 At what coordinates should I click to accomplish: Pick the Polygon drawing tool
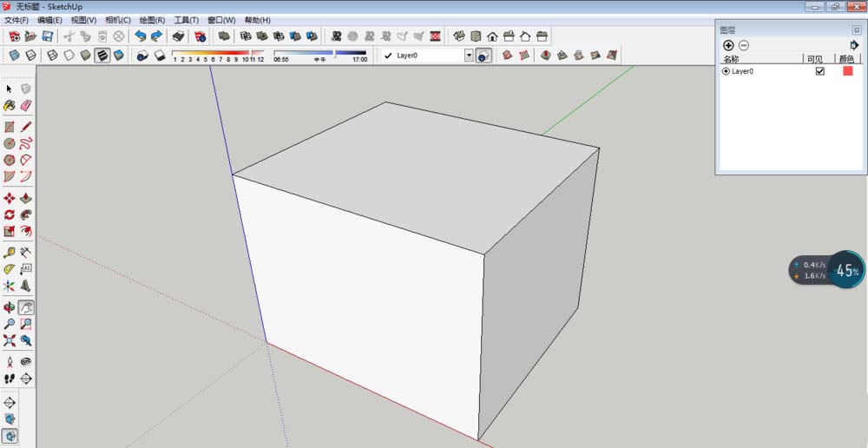click(10, 160)
